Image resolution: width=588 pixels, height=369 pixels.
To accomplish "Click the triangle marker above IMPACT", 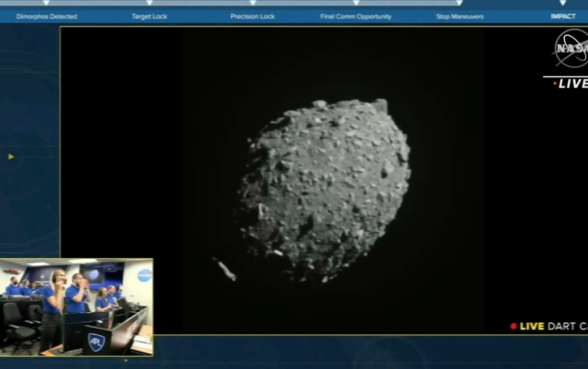I will pyautogui.click(x=563, y=4).
